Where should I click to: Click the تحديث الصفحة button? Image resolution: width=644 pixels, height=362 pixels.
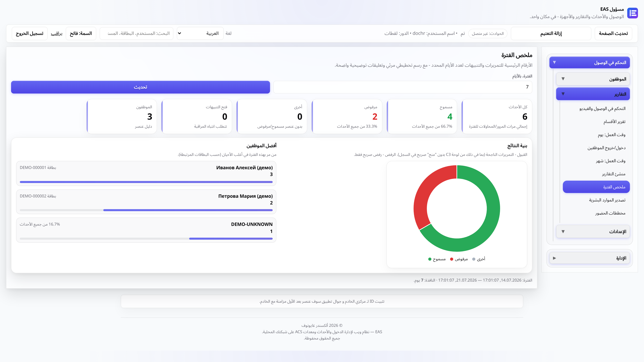[x=613, y=34]
